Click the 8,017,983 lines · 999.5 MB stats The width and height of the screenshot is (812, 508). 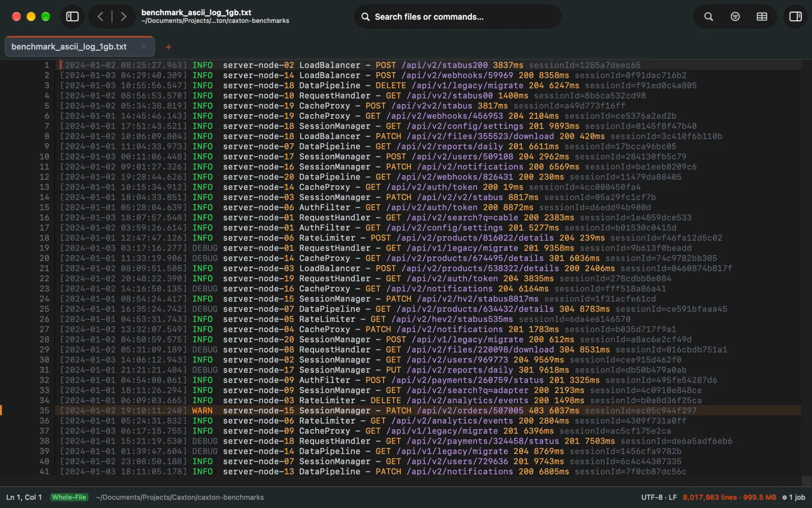[729, 497]
